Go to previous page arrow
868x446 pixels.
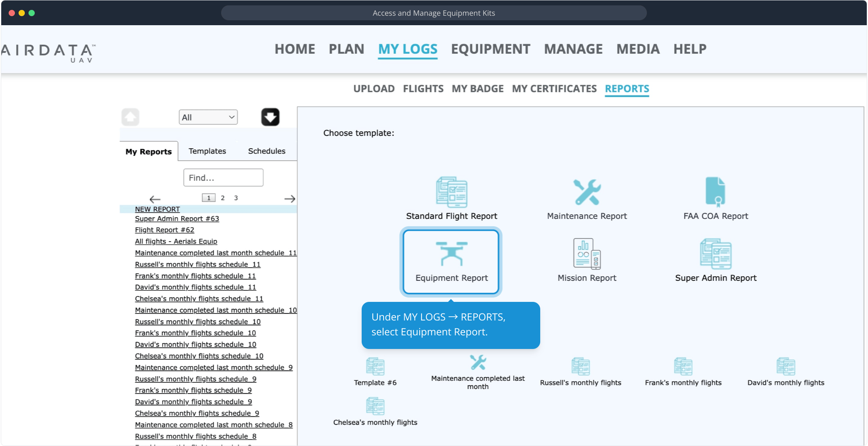[x=155, y=199]
